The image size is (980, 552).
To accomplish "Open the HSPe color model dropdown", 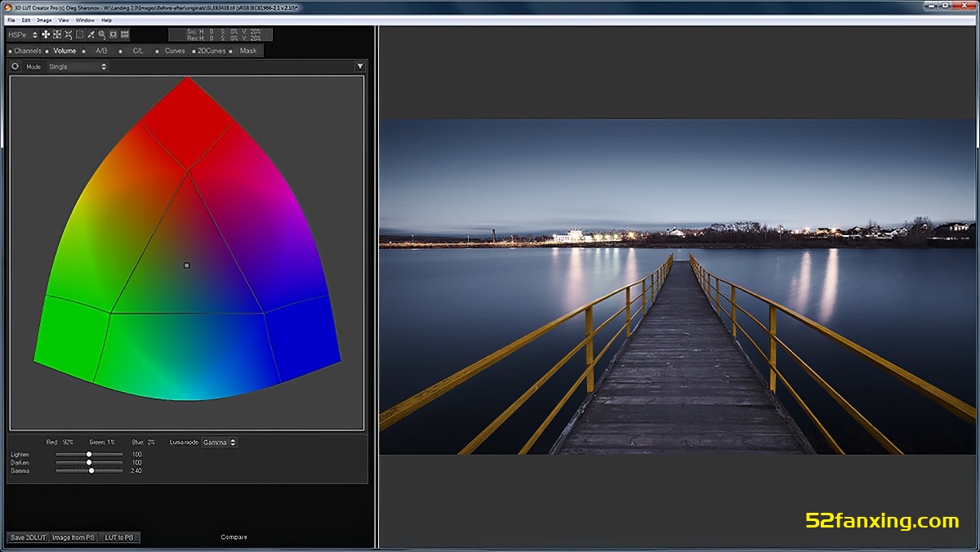I will (x=22, y=34).
